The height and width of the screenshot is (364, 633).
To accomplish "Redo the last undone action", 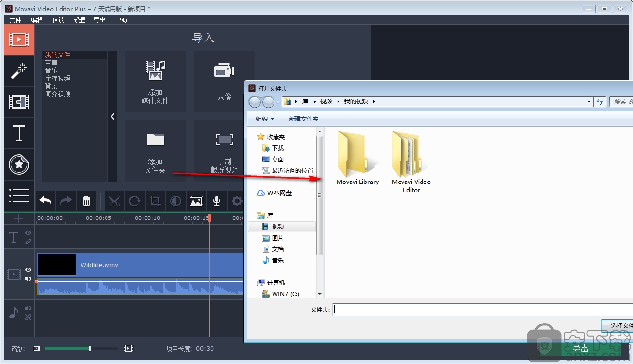I will coord(66,201).
